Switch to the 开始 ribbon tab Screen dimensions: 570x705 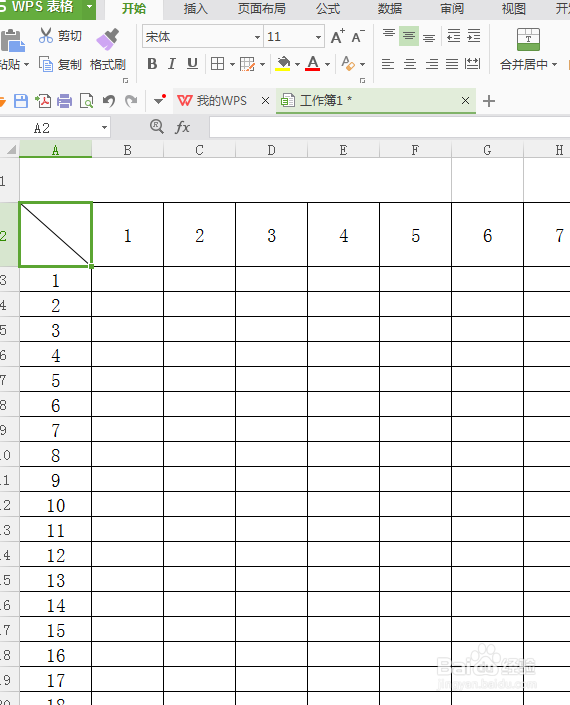coord(134,9)
